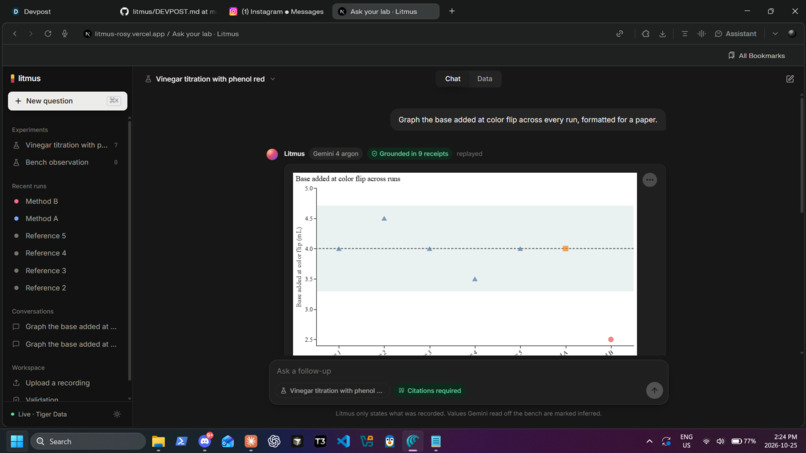Click the Gemini 4 argon model badge
The width and height of the screenshot is (806, 453).
click(x=335, y=154)
